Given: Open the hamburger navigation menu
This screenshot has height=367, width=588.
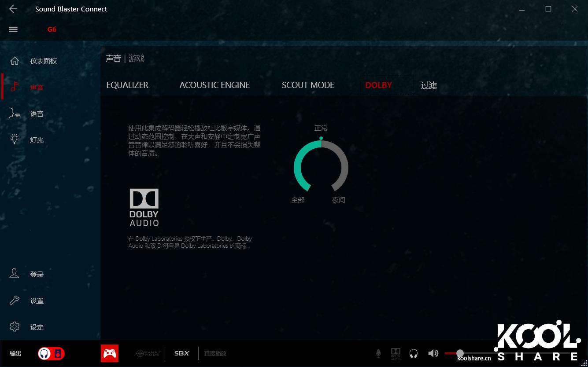Looking at the screenshot, I should [13, 29].
